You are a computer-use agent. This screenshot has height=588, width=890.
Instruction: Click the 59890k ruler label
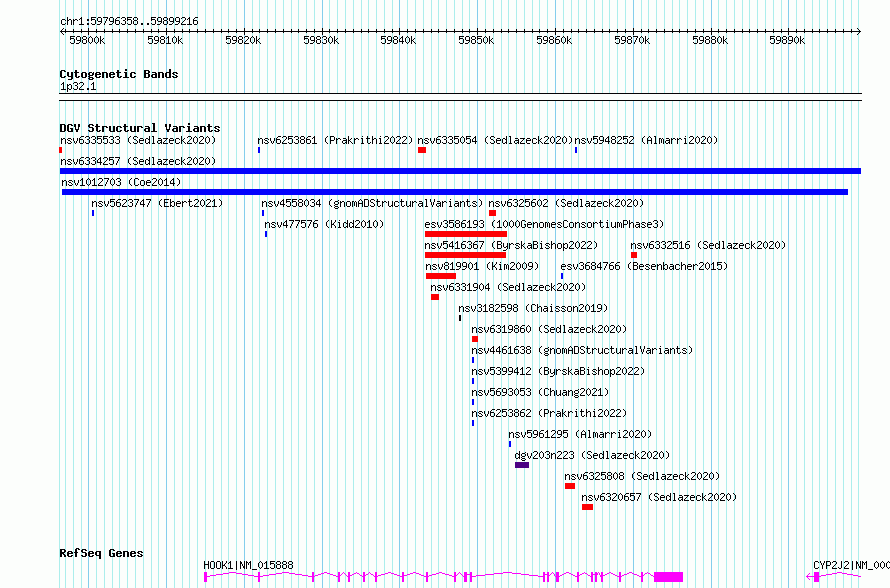787,40
